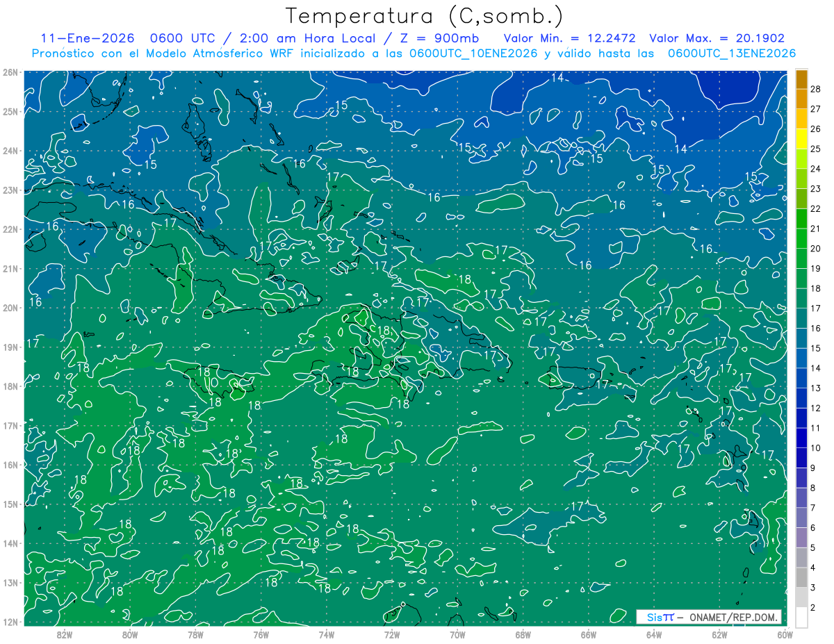
Task: Click the "66W" longitude axis label
Action: tap(588, 634)
